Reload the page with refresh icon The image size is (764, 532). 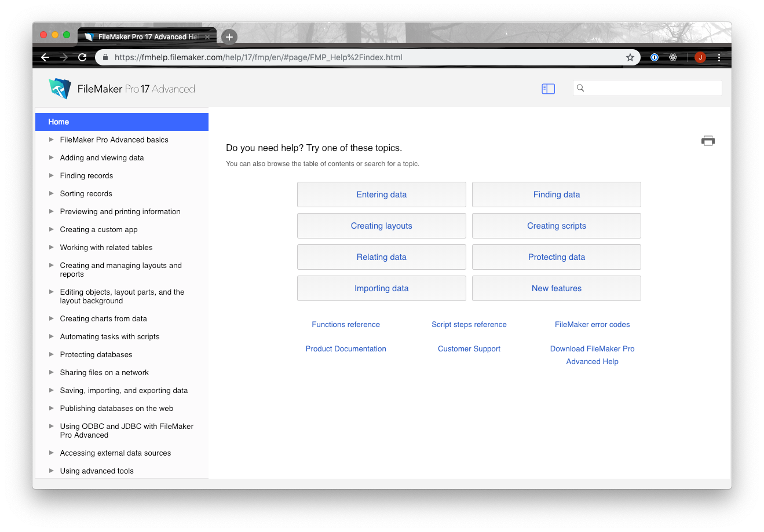pyautogui.click(x=82, y=57)
